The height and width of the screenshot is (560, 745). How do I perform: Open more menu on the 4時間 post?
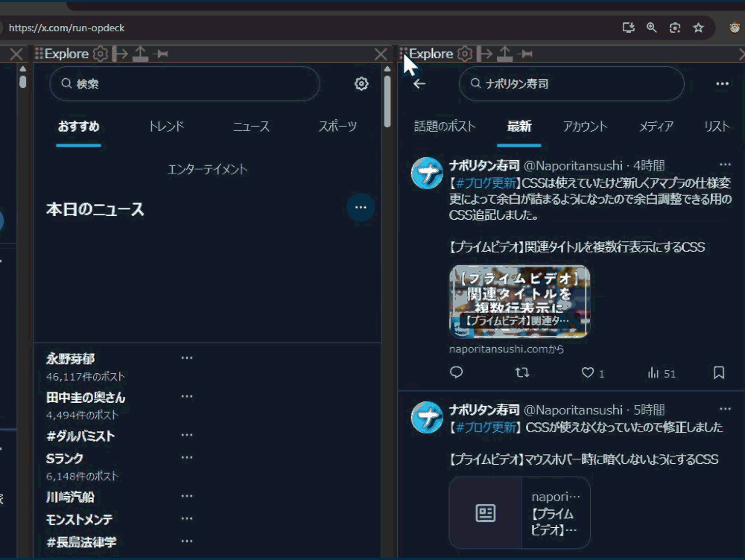[x=725, y=165]
